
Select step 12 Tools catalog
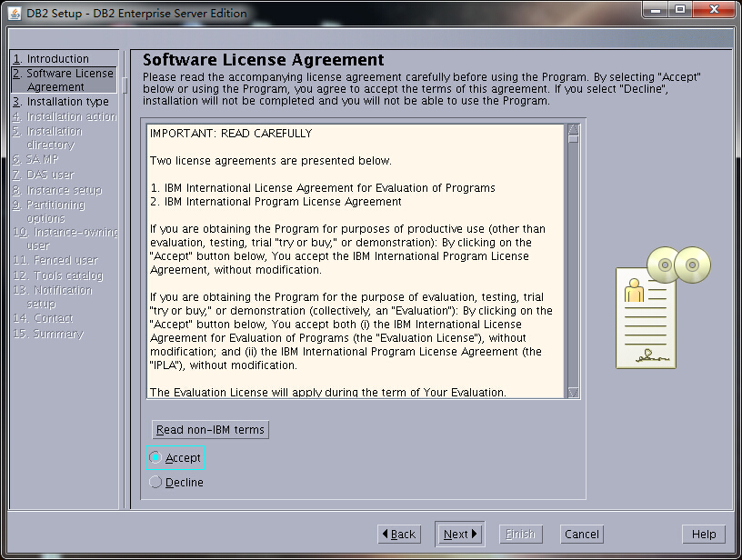[x=57, y=275]
